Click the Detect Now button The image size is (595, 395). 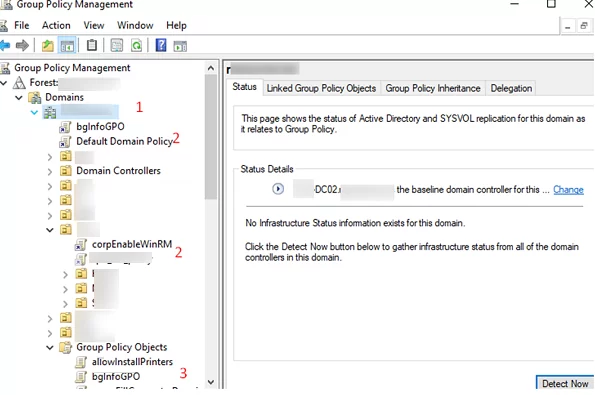click(x=565, y=383)
